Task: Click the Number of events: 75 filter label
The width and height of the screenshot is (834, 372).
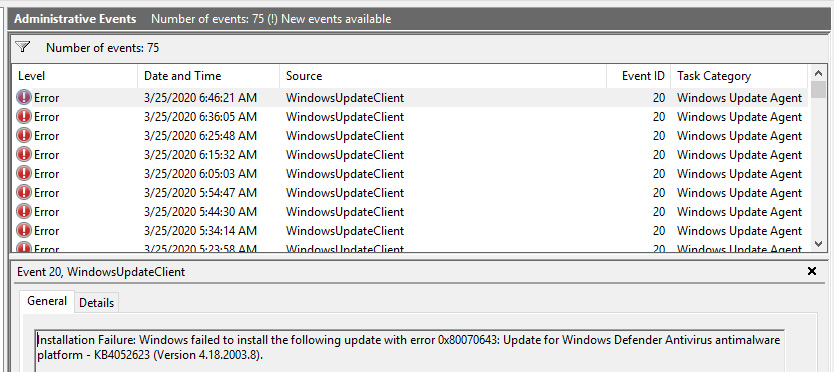Action: (x=103, y=47)
